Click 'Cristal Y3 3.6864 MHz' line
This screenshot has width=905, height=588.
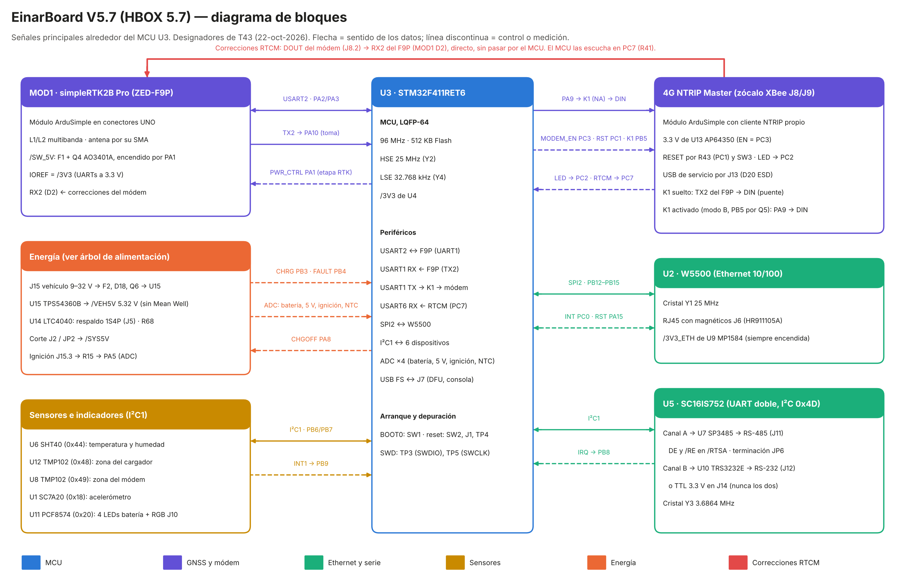pyautogui.click(x=698, y=503)
